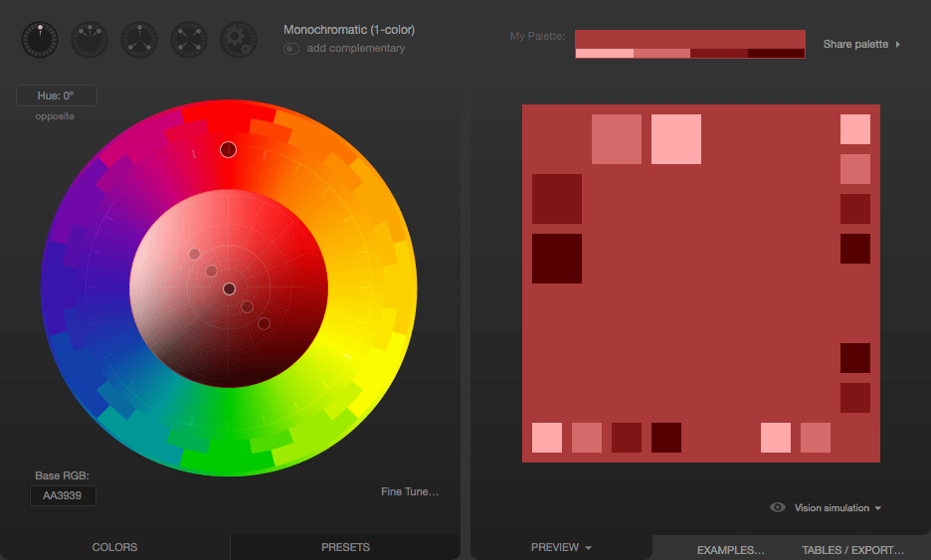Screen dimensions: 931x560
Task: Click the opposite hue link
Action: point(55,116)
